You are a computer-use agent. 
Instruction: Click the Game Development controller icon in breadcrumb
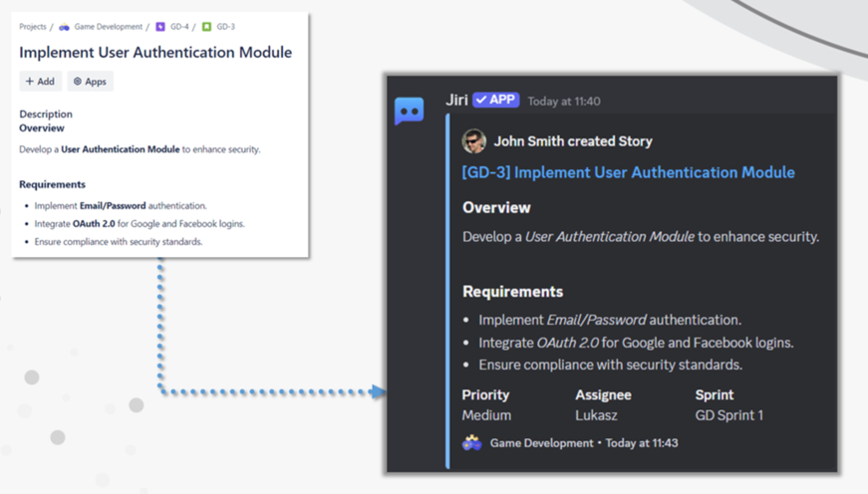[x=64, y=27]
